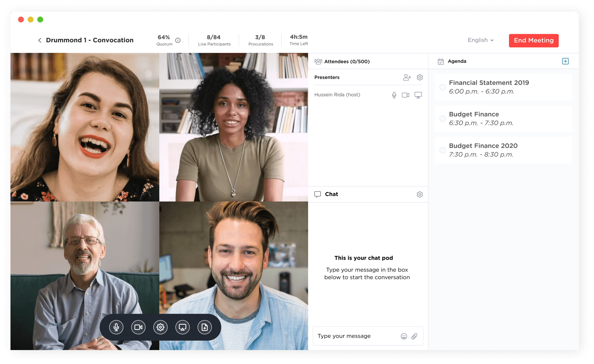The height and width of the screenshot is (364, 594).
Task: Open settings gear in bottom control bar
Action: point(160,327)
